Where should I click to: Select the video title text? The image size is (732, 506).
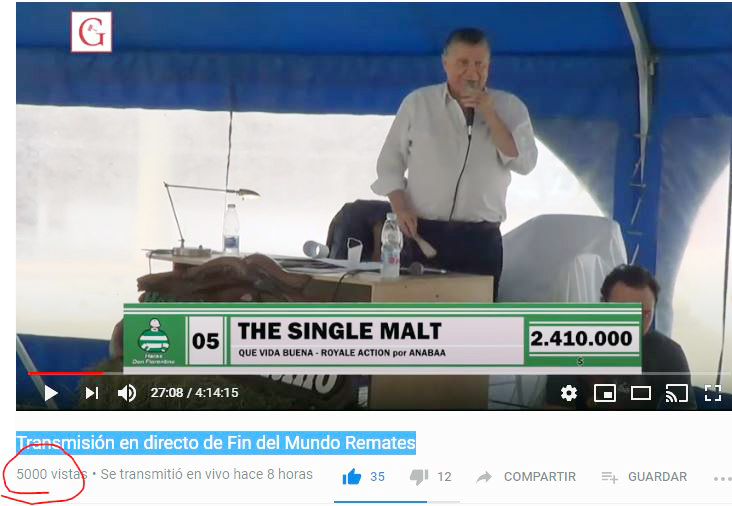pos(216,443)
